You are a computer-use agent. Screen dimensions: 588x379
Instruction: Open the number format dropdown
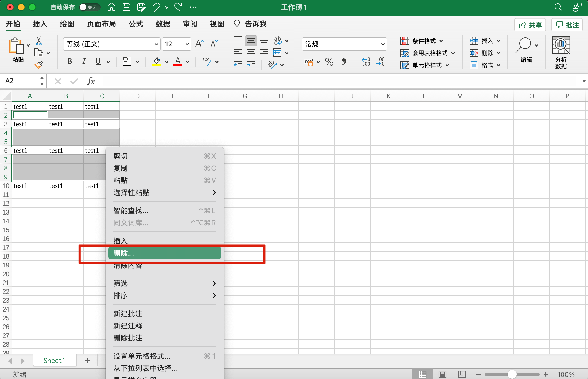[383, 44]
